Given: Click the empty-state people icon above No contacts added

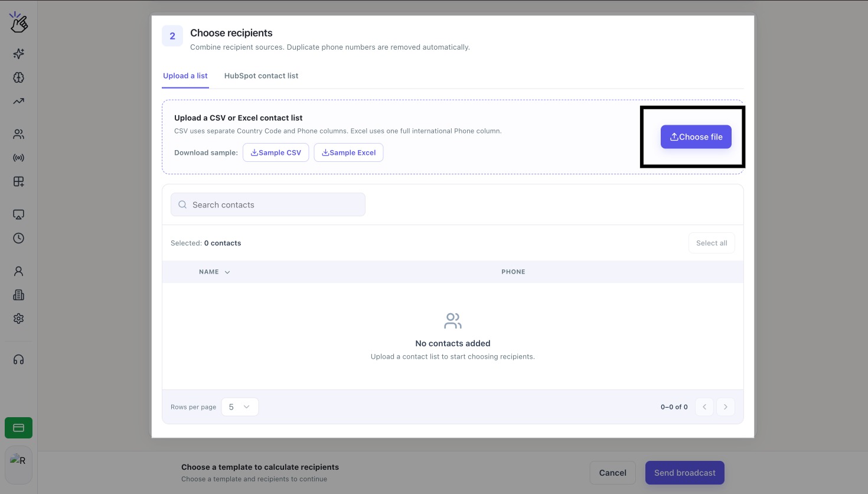Looking at the screenshot, I should pyautogui.click(x=453, y=321).
